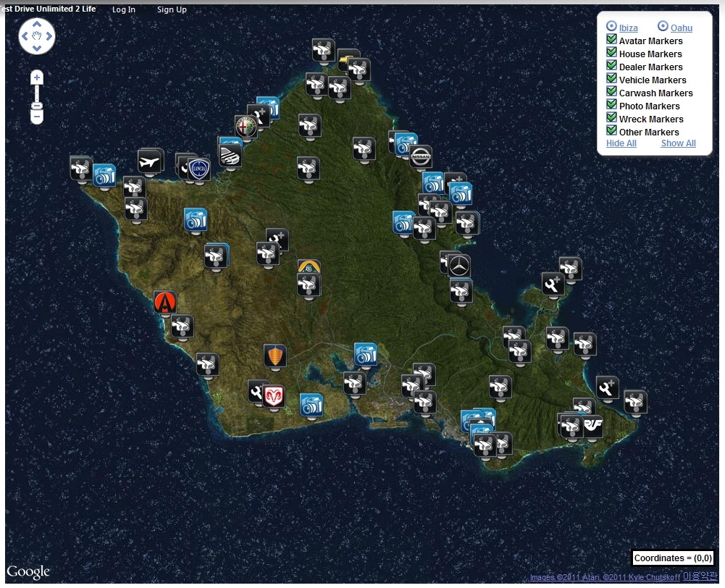
Task: Select the photo marker above Pearl Harbor
Action: [x=366, y=354]
